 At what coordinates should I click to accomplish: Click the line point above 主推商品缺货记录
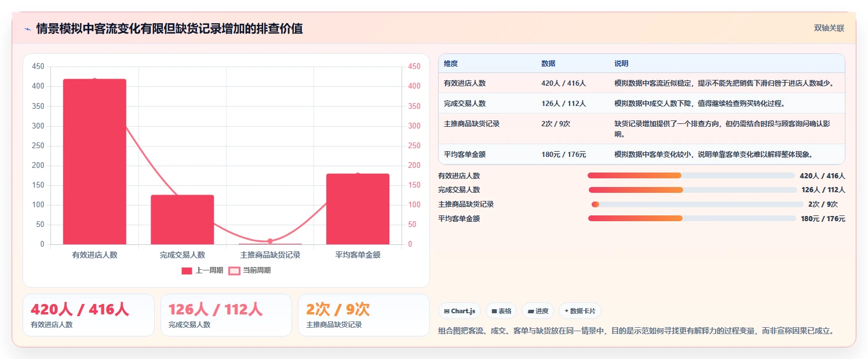270,241
